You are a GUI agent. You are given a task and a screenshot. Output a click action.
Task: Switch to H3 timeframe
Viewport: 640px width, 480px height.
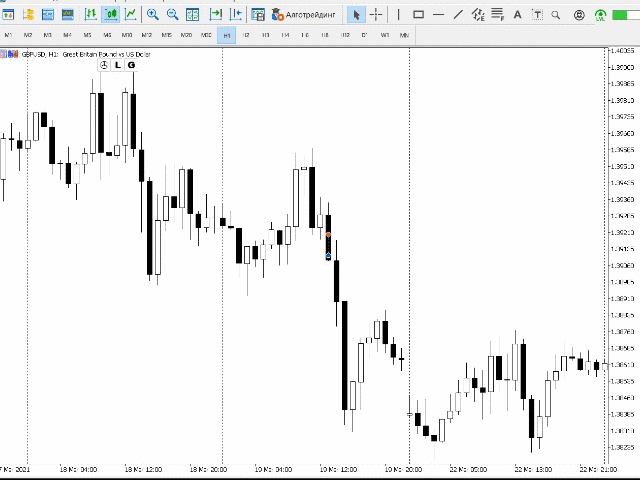266,35
